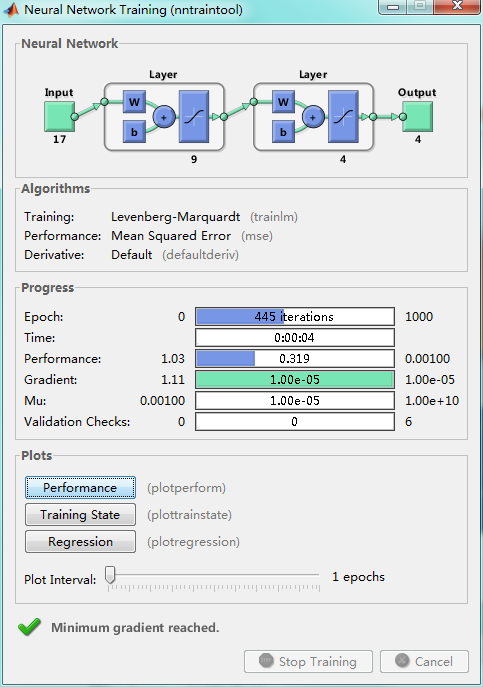Click the Mu maximum value '1.00e+10'

(x=432, y=400)
